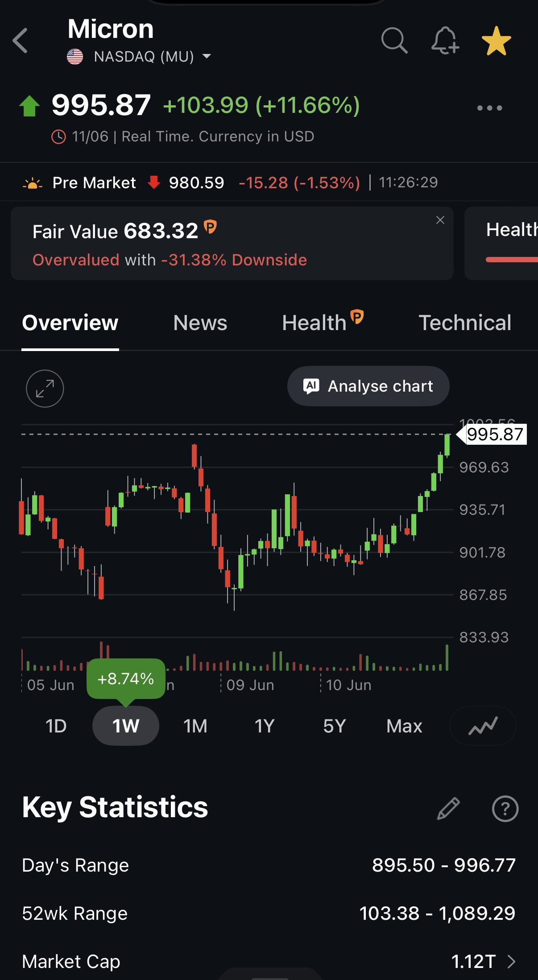Edit Key Statistics with pencil icon
The width and height of the screenshot is (538, 980).
(448, 808)
